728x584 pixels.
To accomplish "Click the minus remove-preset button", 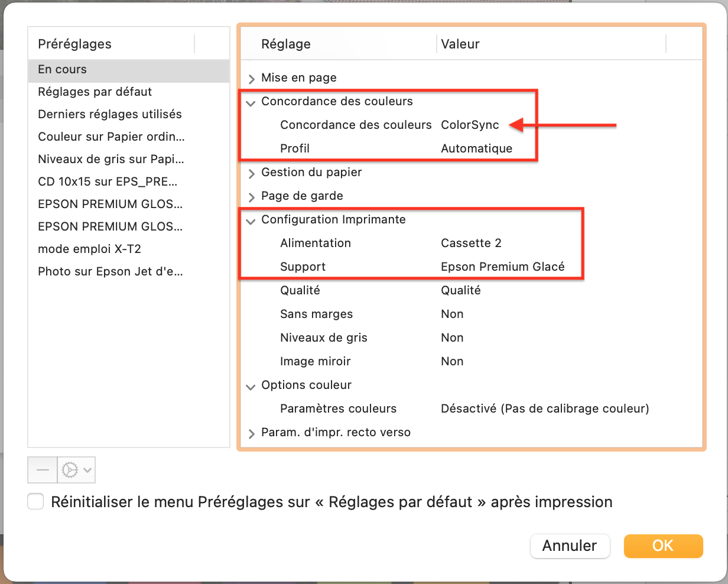I will [x=43, y=470].
